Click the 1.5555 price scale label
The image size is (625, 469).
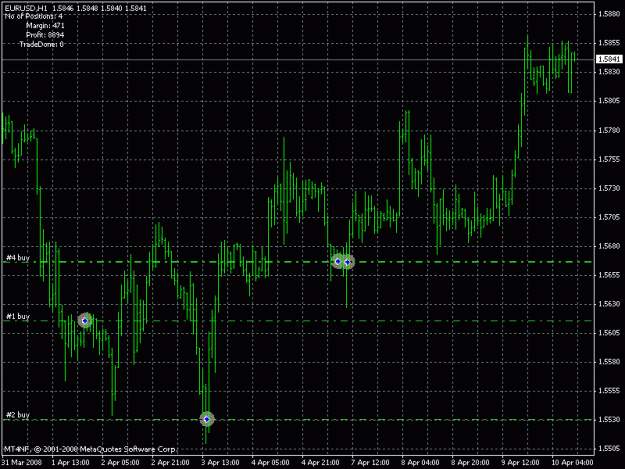pos(609,391)
